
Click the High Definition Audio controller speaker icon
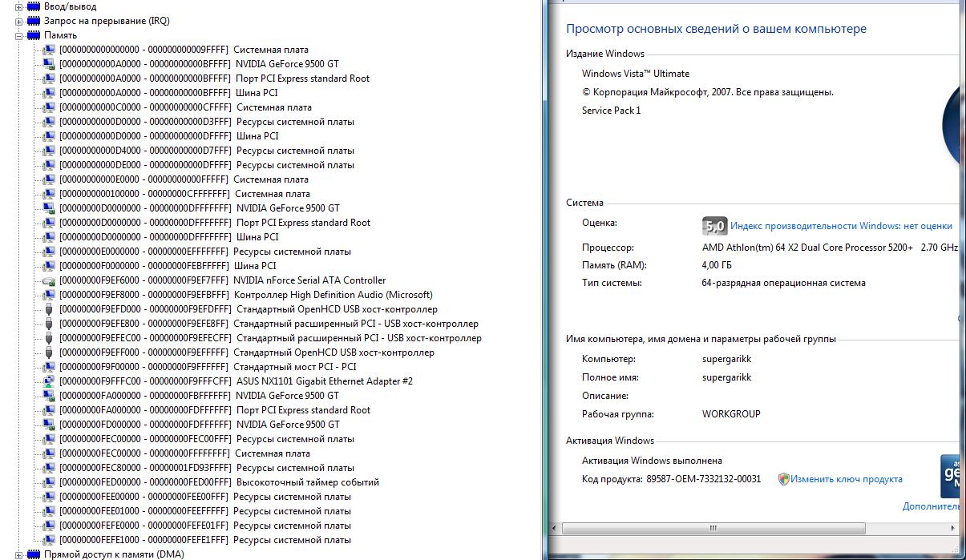tap(48, 295)
